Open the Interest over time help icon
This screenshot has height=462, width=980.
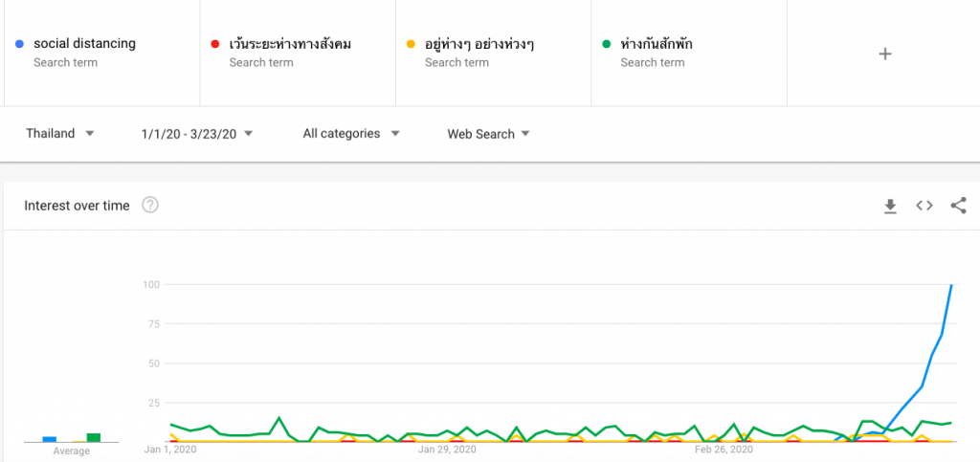coord(150,205)
